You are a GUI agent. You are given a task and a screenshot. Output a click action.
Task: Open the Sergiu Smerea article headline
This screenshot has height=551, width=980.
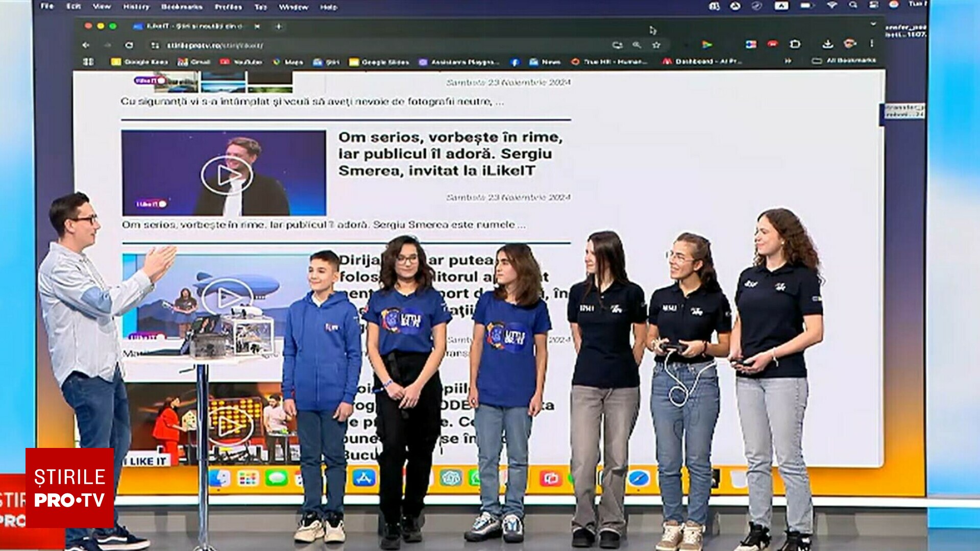451,154
